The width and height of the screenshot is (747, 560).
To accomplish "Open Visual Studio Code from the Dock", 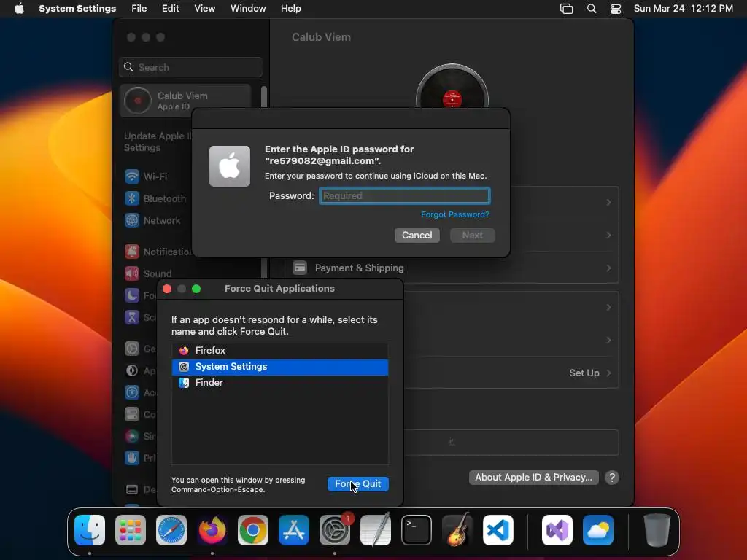I will [x=498, y=530].
